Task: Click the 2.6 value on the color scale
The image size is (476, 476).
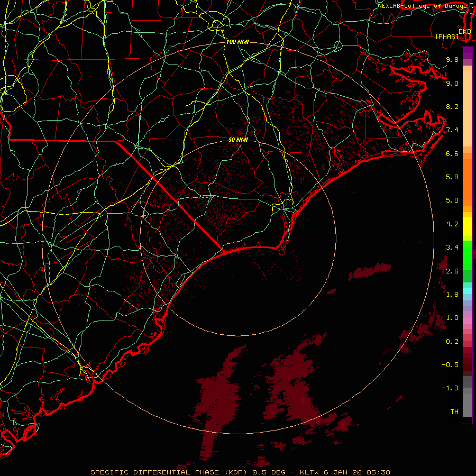Action: [452, 271]
